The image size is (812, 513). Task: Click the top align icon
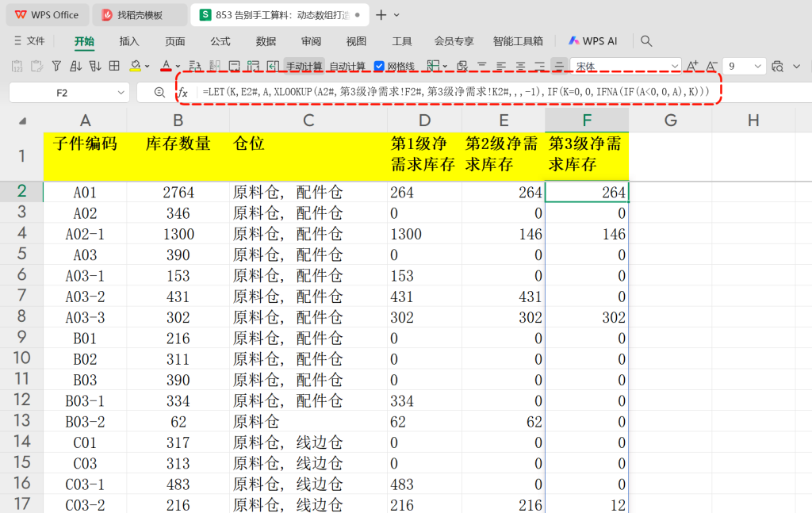481,66
